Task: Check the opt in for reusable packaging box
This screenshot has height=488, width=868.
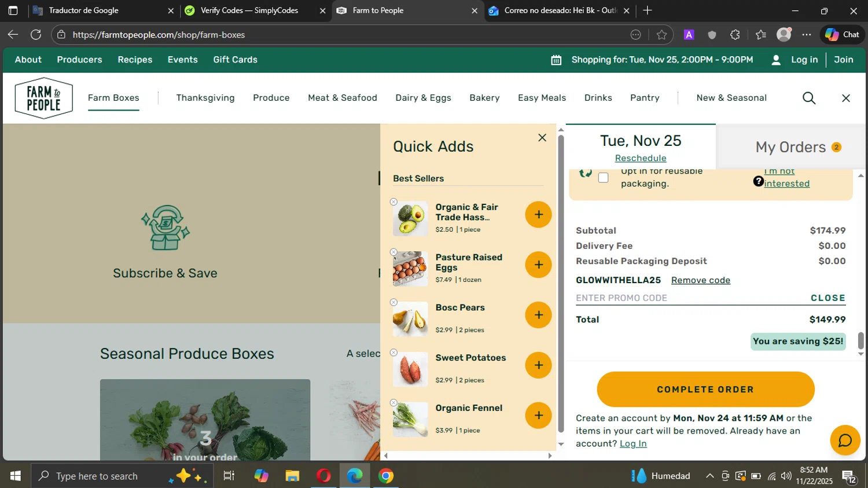Action: [x=603, y=178]
